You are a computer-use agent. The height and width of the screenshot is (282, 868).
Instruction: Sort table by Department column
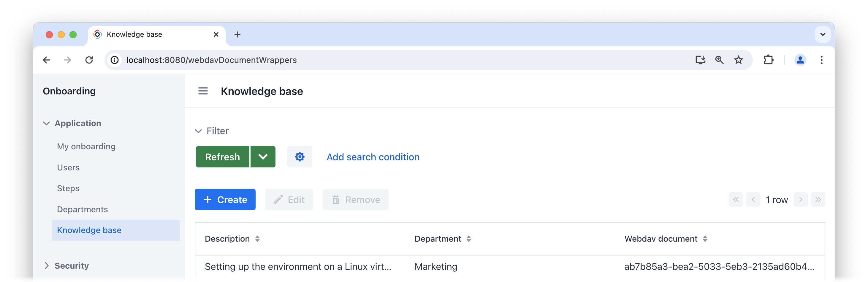click(468, 239)
